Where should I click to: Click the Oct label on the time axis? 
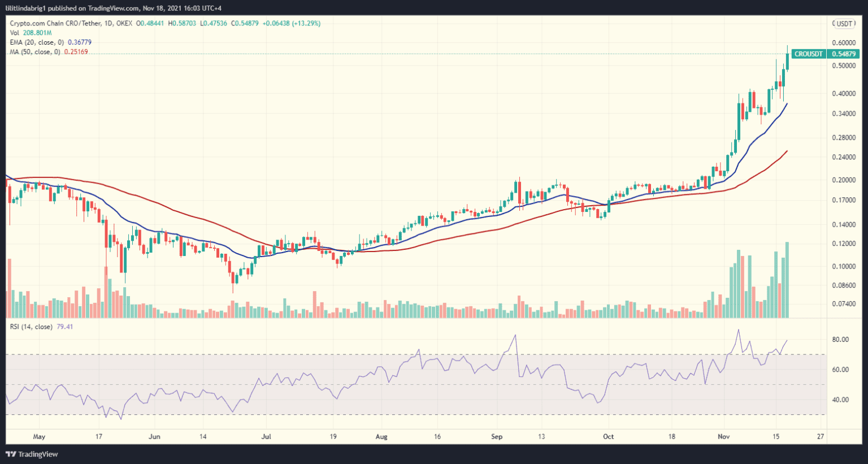(608, 436)
